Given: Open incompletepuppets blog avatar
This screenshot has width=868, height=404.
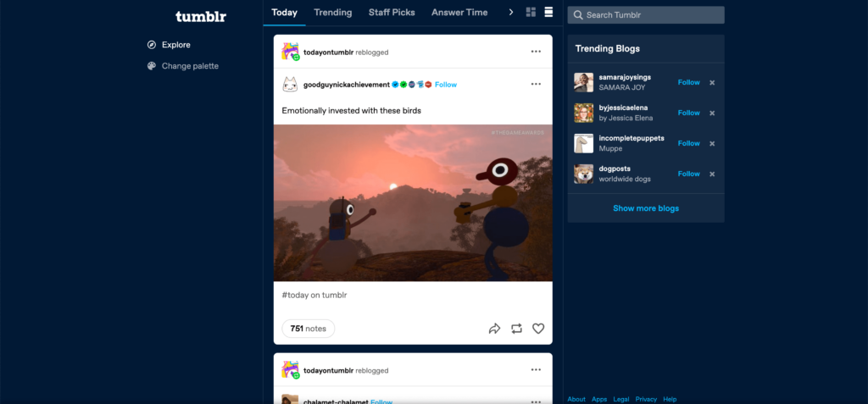Looking at the screenshot, I should tap(583, 143).
